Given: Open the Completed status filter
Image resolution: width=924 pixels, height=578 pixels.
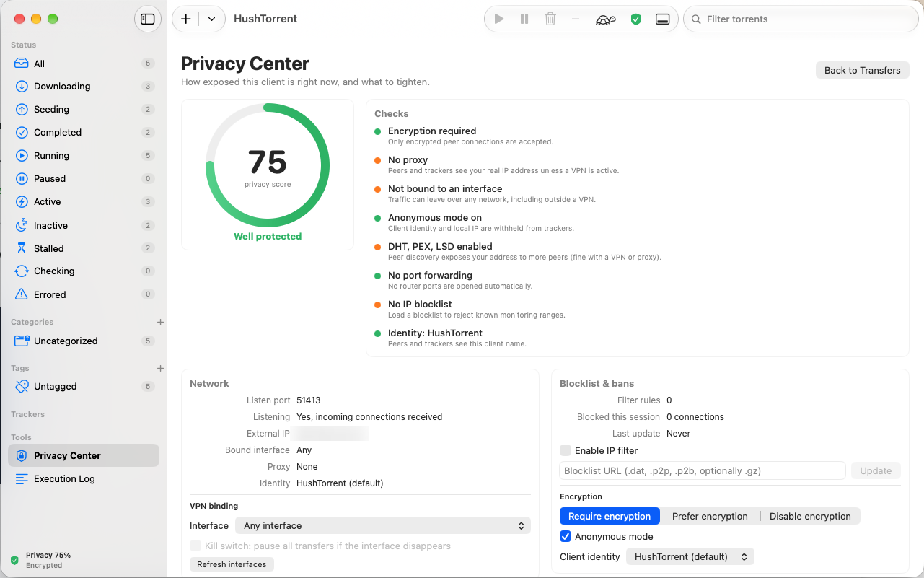Looking at the screenshot, I should coord(84,133).
